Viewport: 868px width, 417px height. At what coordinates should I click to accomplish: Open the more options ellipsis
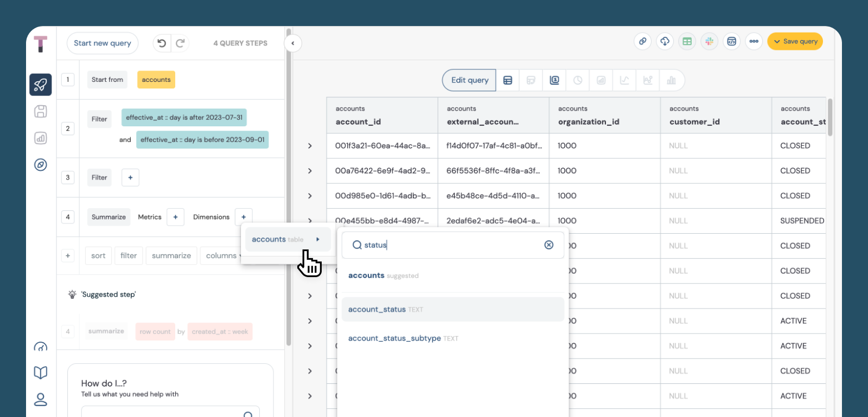pos(754,41)
